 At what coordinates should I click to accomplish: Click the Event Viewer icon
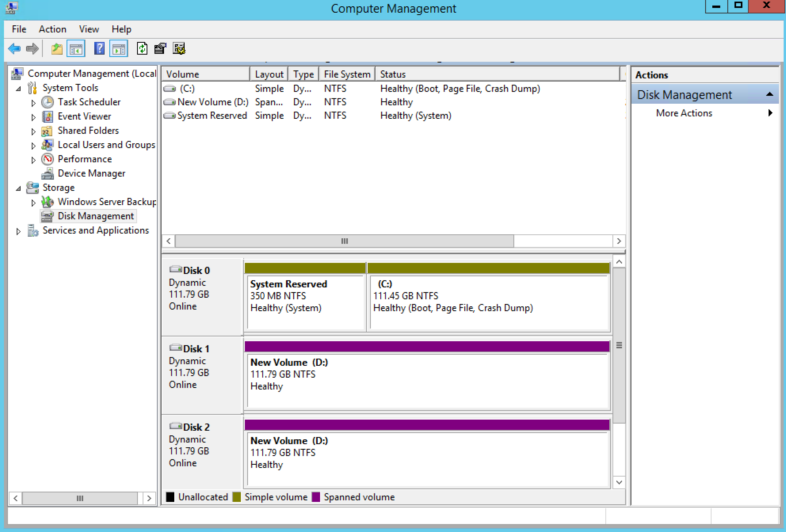tap(48, 116)
